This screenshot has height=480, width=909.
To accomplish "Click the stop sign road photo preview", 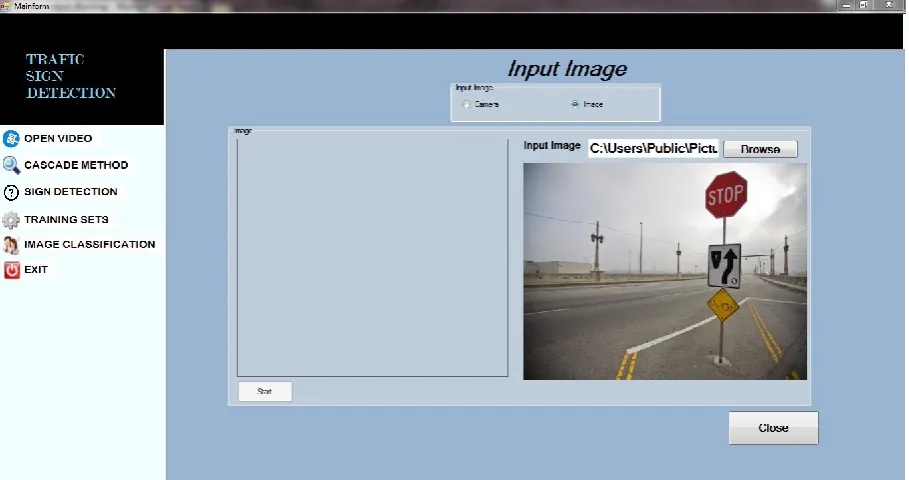I will pyautogui.click(x=665, y=271).
